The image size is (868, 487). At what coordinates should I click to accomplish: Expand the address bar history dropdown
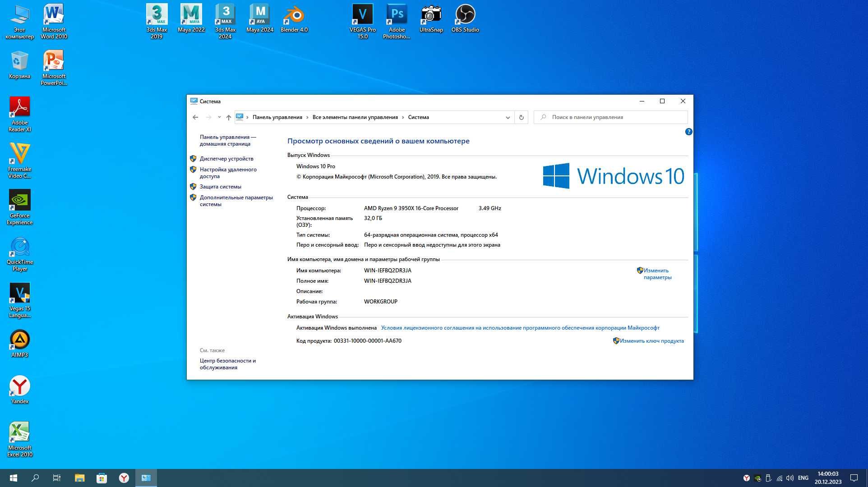click(x=508, y=117)
